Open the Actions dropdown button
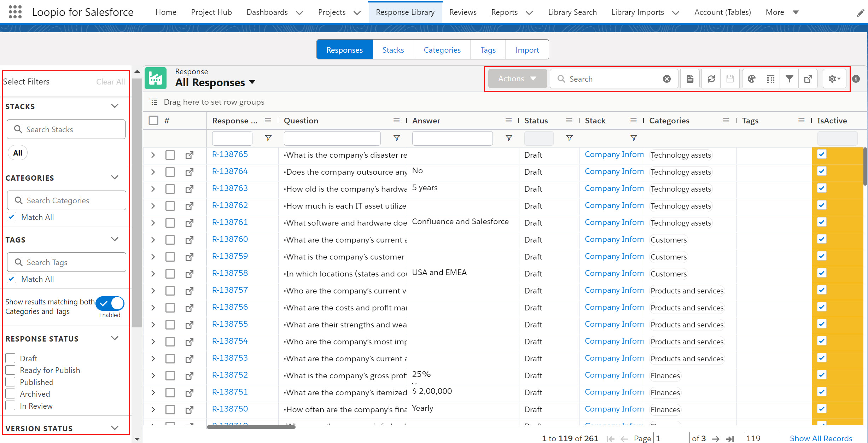 (517, 78)
